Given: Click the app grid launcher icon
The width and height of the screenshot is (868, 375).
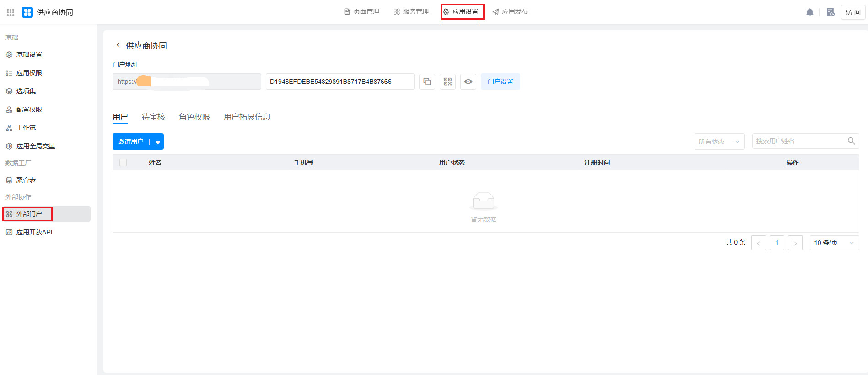Looking at the screenshot, I should (x=11, y=12).
